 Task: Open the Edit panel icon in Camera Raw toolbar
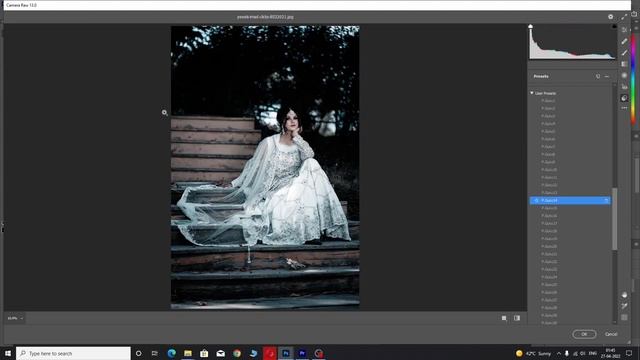624,29
